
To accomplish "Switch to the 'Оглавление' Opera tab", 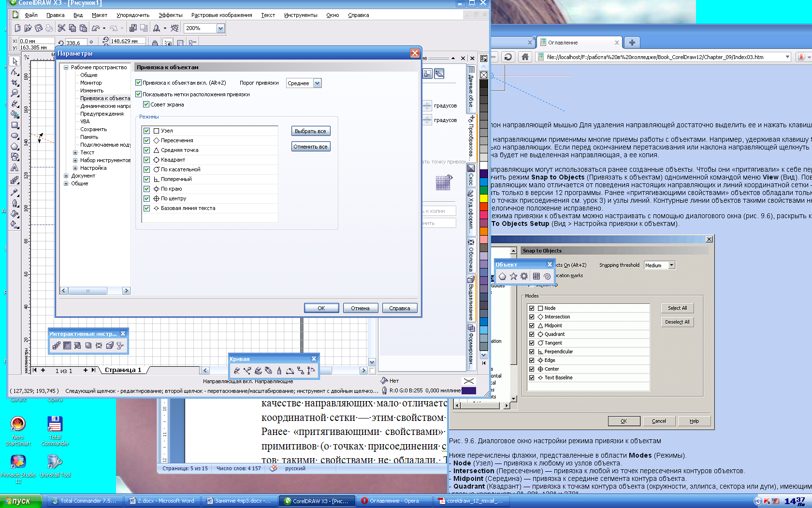I will point(579,43).
